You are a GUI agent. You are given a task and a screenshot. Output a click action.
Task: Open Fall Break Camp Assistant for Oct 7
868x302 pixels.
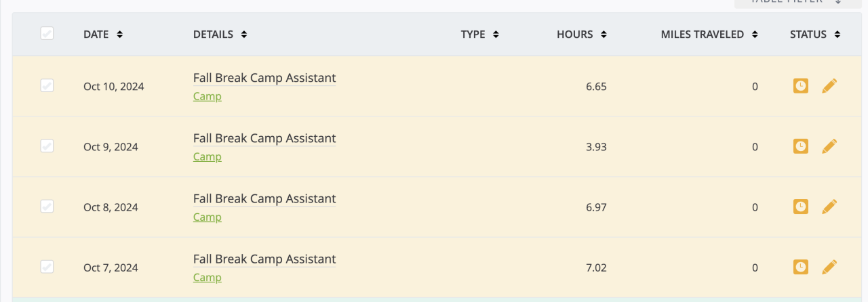coord(264,259)
